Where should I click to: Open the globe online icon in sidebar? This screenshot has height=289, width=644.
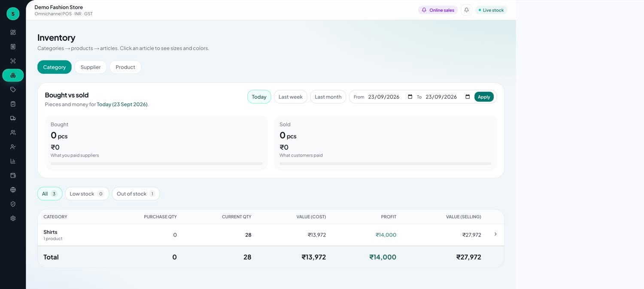click(x=13, y=190)
